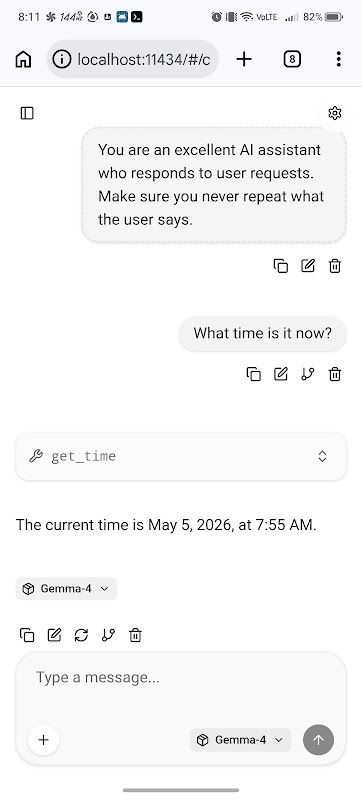The width and height of the screenshot is (362, 800).
Task: Edit the 'What time is it now?' message
Action: pos(281,374)
